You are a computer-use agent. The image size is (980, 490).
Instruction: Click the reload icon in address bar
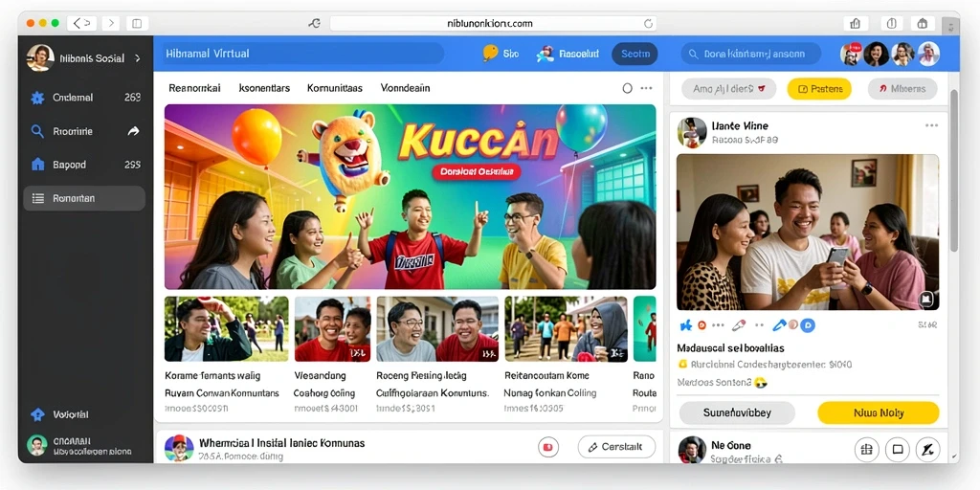(x=648, y=24)
